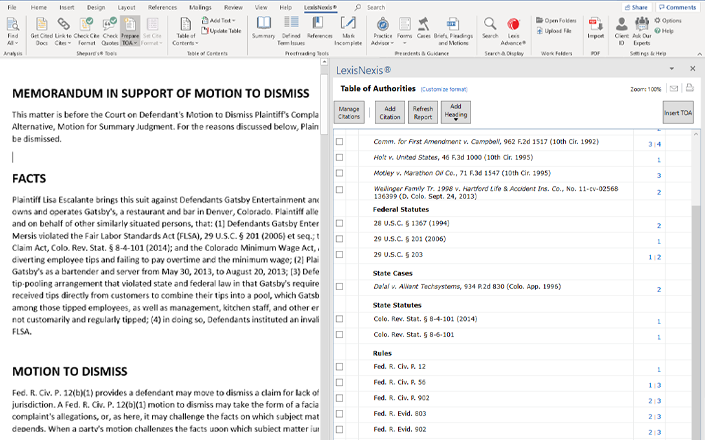Check the box for Holt v. United States
The image size is (705, 440).
pos(339,157)
